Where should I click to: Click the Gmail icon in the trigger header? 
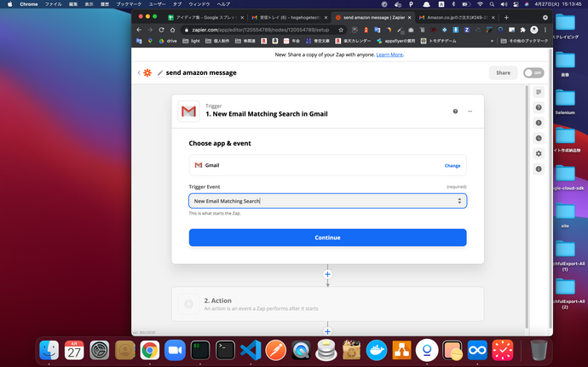coord(188,112)
